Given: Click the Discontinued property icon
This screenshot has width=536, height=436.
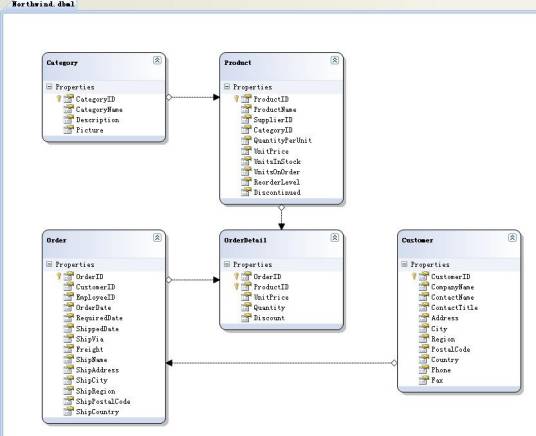Looking at the screenshot, I should click(x=246, y=192).
